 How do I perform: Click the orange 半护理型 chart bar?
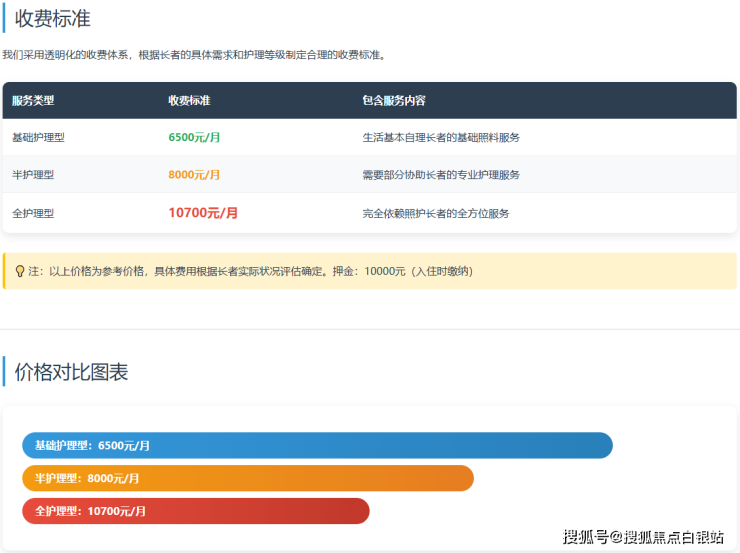click(x=247, y=478)
